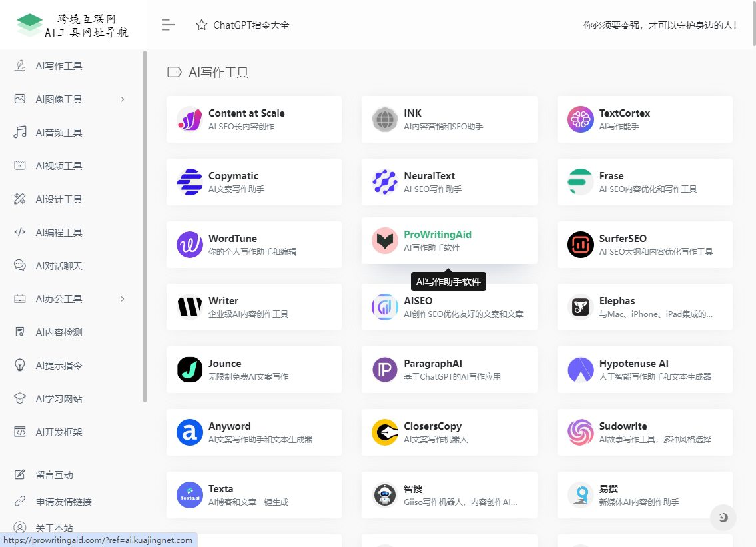Screen dimensions: 756x547
Task: Click the AI故事写作工具 description under Sudowrite
Action: tap(655, 440)
